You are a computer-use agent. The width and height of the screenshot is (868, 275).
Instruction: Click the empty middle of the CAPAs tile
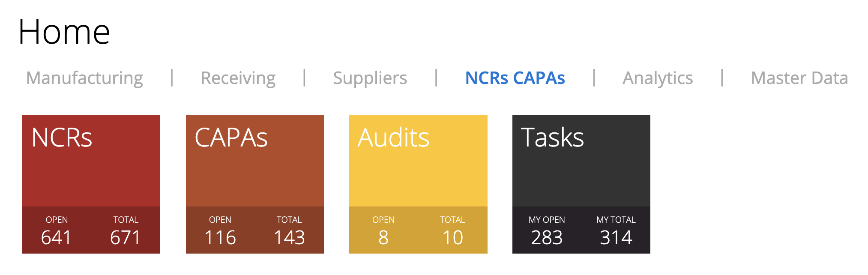click(255, 178)
